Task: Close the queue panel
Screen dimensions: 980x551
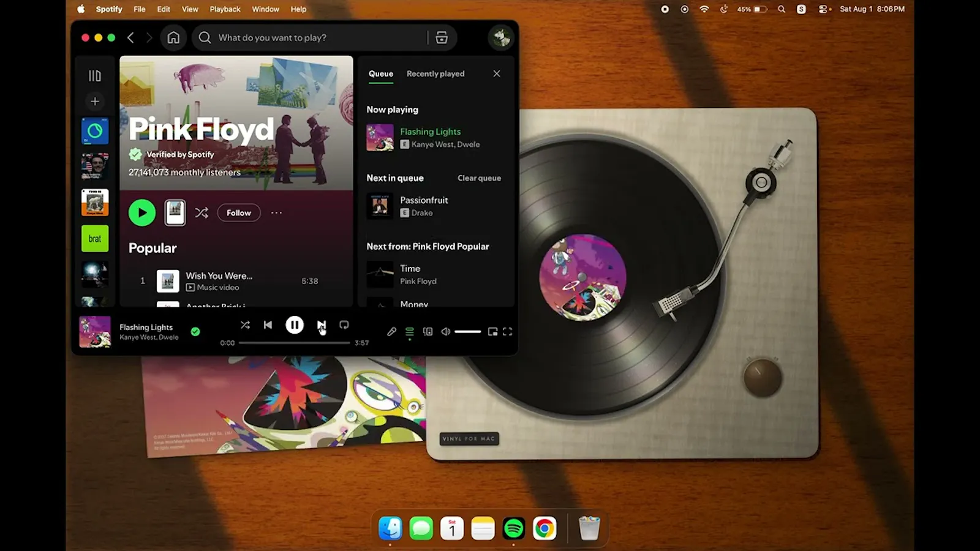Action: point(497,73)
